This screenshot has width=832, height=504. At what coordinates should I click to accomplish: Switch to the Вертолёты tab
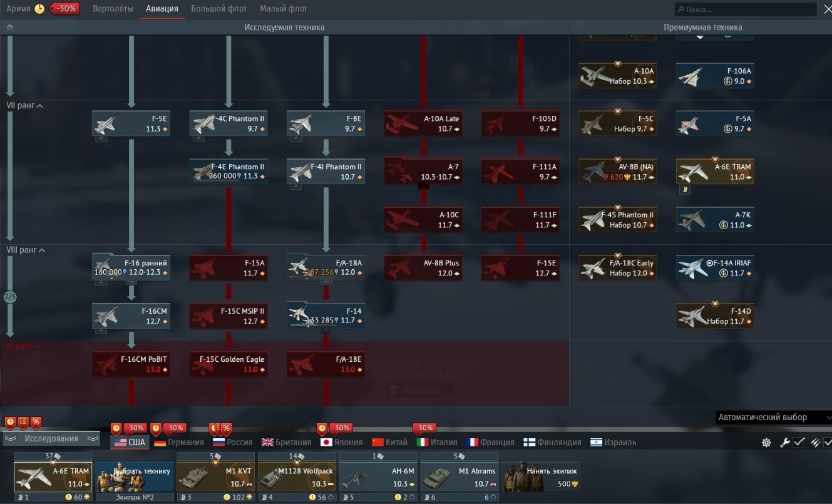point(113,9)
